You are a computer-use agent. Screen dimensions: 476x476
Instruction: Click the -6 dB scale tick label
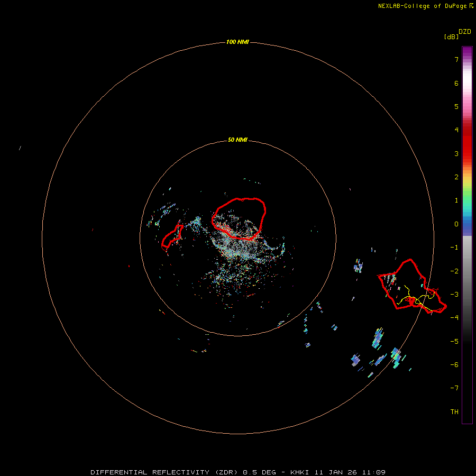[454, 364]
